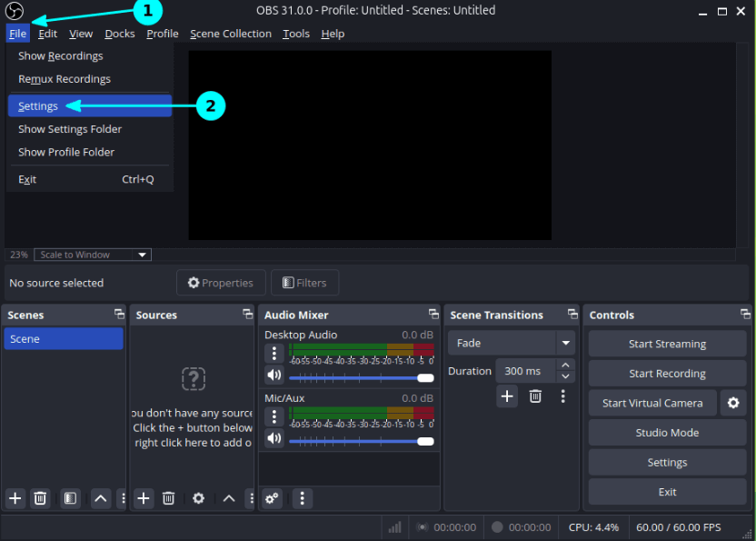Select the Scene item in Scenes list
The image size is (756, 541).
[64, 339]
